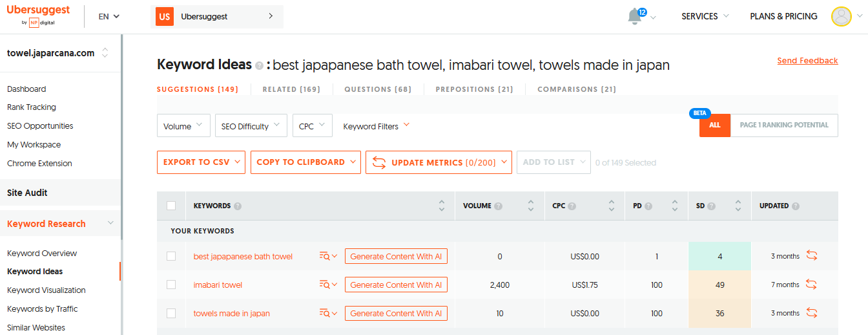Open the Volume filter dropdown
This screenshot has height=335, width=868.
183,126
